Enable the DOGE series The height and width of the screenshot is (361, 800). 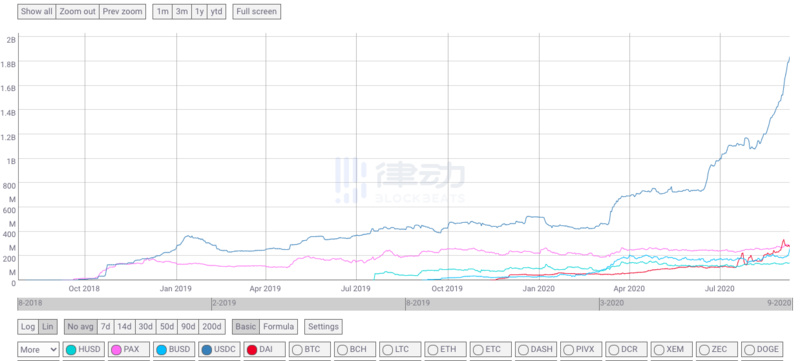762,350
